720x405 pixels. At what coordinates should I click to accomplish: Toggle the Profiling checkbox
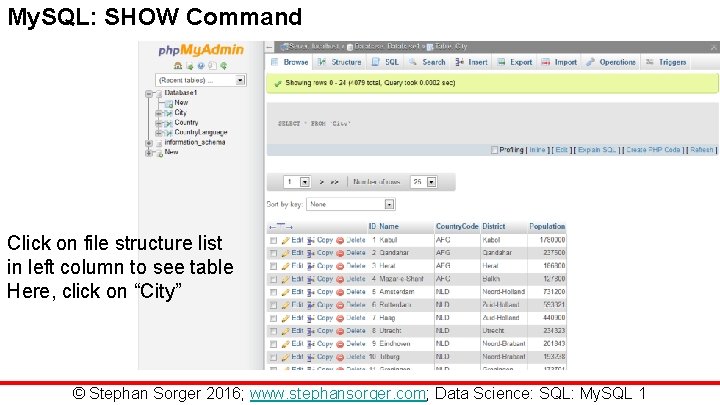click(x=494, y=150)
